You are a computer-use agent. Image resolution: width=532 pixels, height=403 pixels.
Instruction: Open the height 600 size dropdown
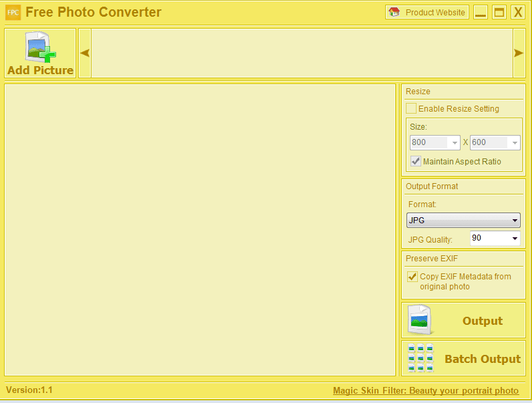coord(495,142)
